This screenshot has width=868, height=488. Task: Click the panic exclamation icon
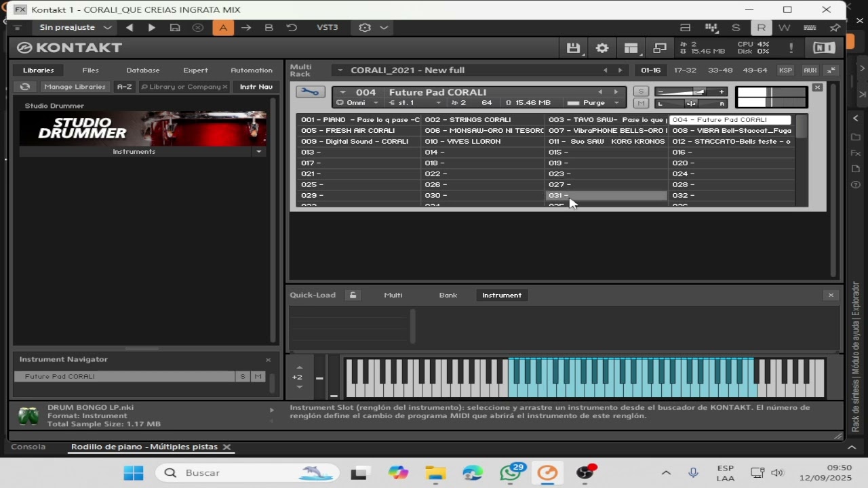click(x=791, y=48)
